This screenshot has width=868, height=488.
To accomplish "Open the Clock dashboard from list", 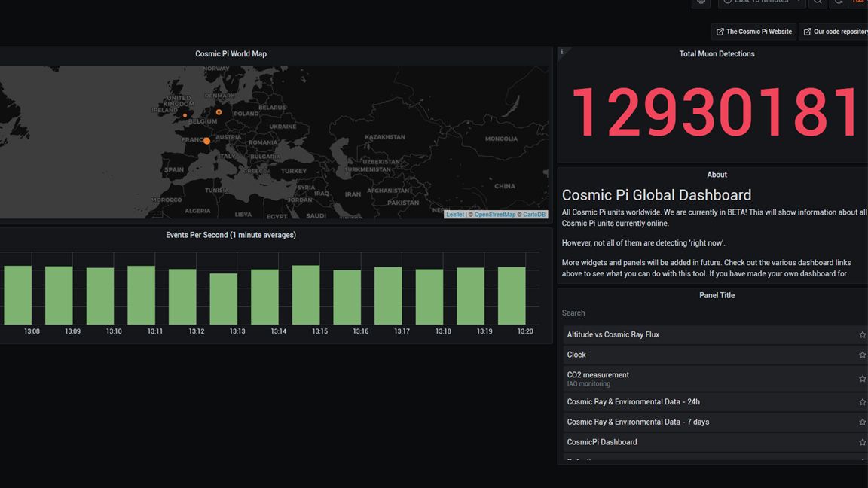I will (x=576, y=355).
